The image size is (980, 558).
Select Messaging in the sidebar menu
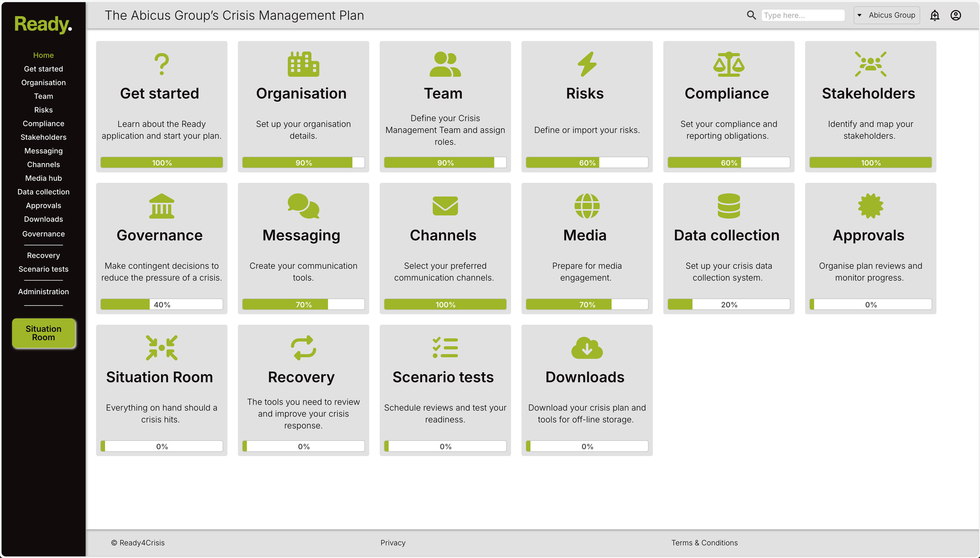43,151
